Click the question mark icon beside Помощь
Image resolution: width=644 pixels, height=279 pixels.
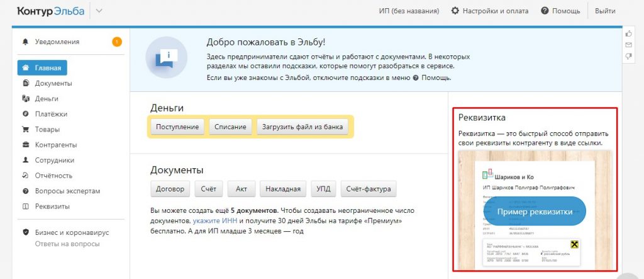pyautogui.click(x=545, y=11)
